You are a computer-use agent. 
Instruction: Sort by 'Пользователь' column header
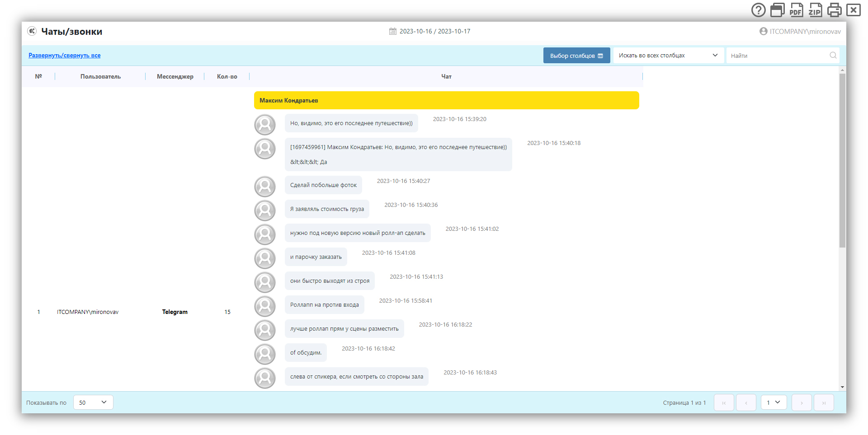pos(100,76)
